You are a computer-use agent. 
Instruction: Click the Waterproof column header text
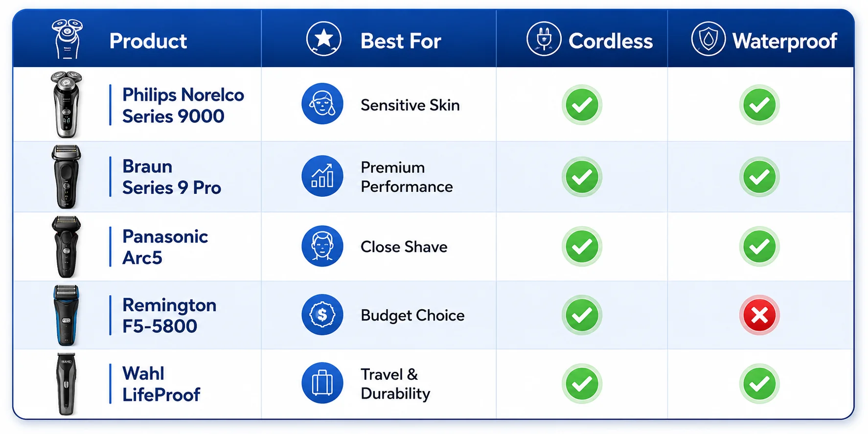click(x=784, y=41)
